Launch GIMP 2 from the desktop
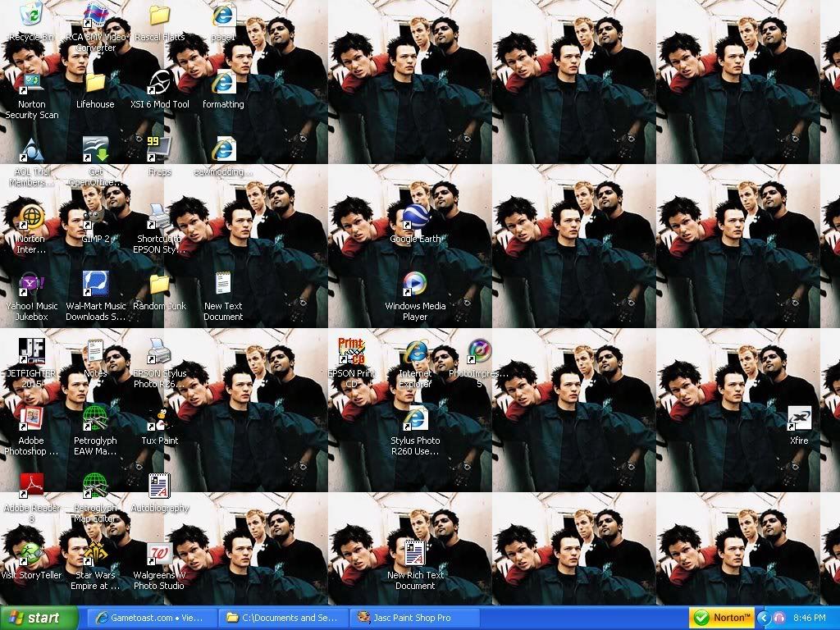This screenshot has width=840, height=630. (x=95, y=217)
